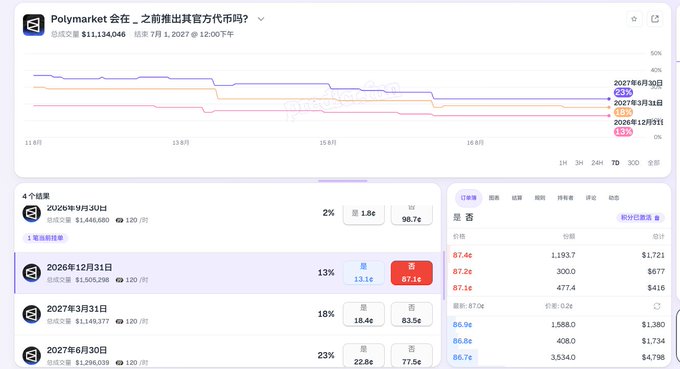This screenshot has width=680, height=369.
Task: Click the red 否 87.1¢ button
Action: point(412,273)
